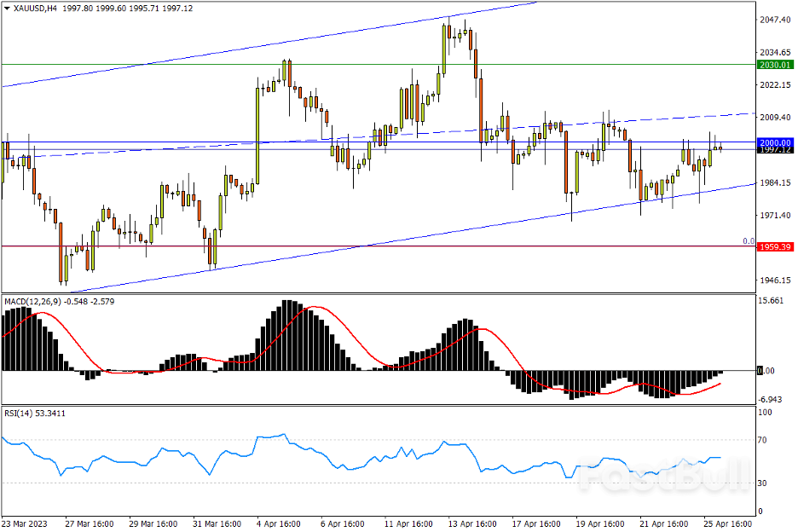Click the 2047.40 value on price axis
The height and width of the screenshot is (532, 798).
click(776, 20)
